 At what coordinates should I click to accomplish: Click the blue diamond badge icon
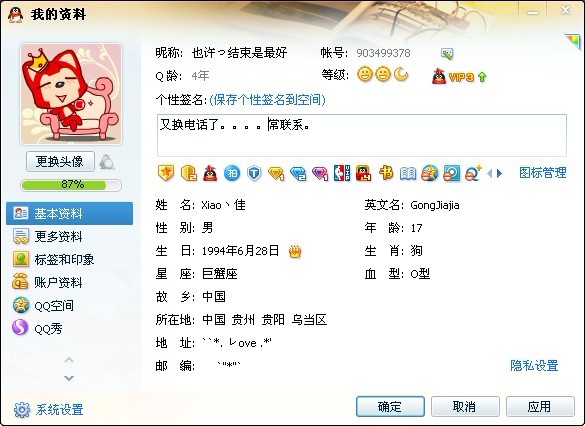pos(298,173)
